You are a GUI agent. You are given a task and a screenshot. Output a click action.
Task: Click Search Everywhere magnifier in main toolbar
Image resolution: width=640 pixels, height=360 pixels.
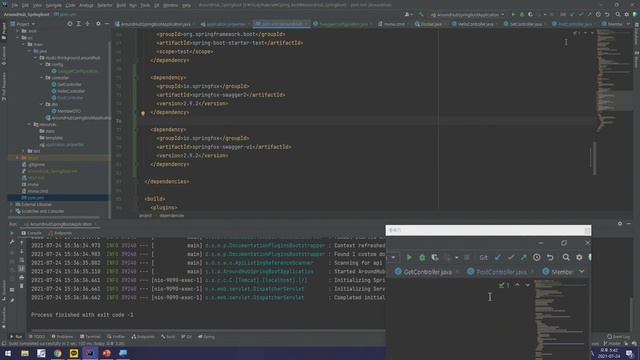pyautogui.click(x=618, y=14)
